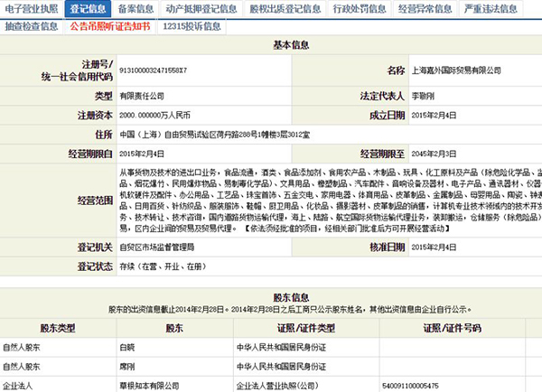Open 动产抵押登记信息 tab
Viewport: 542px width, 392px height.
[x=202, y=9]
